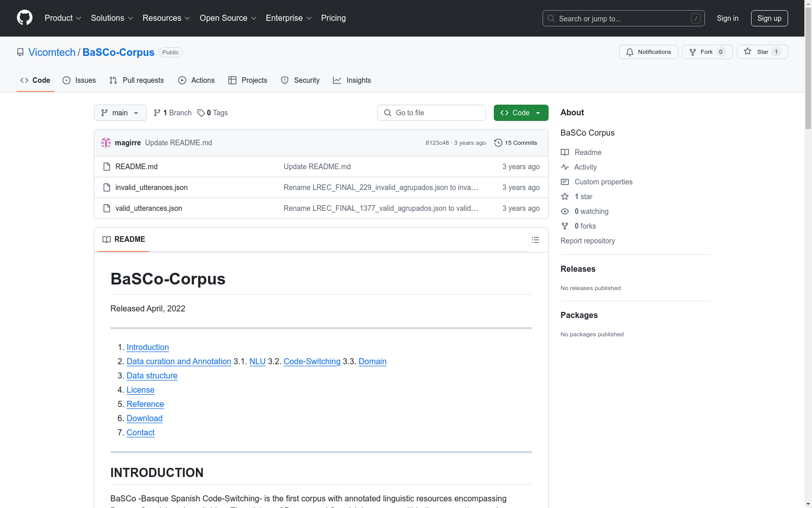Jump to the Download section link
The width and height of the screenshot is (812, 508).
point(145,418)
